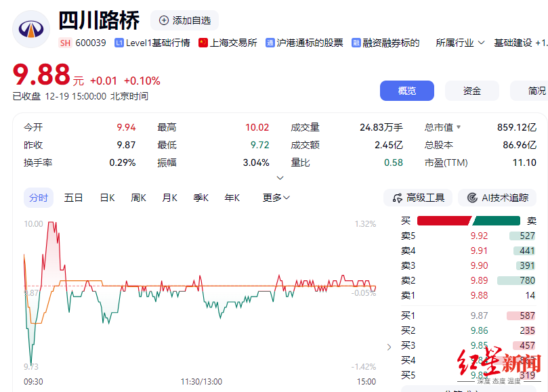This screenshot has width=548, height=392.
Task: Click the L1 Level1基础行情 badge
Action: (119, 43)
